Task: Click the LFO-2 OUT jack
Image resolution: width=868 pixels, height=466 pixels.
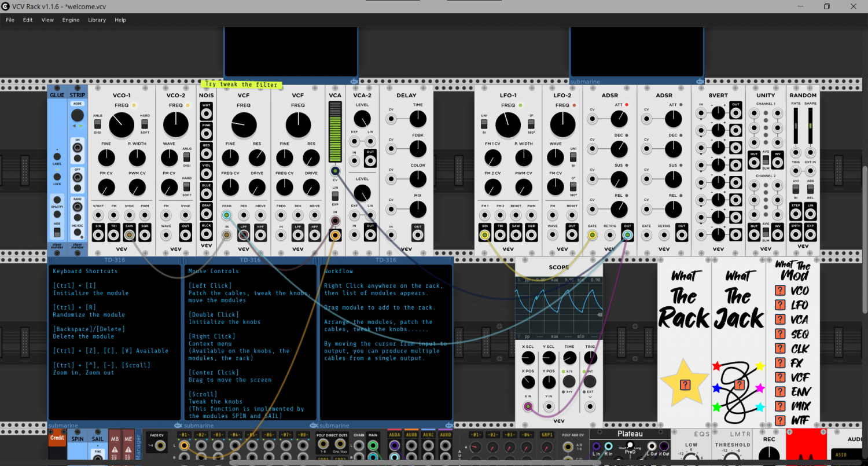Action: coord(572,235)
